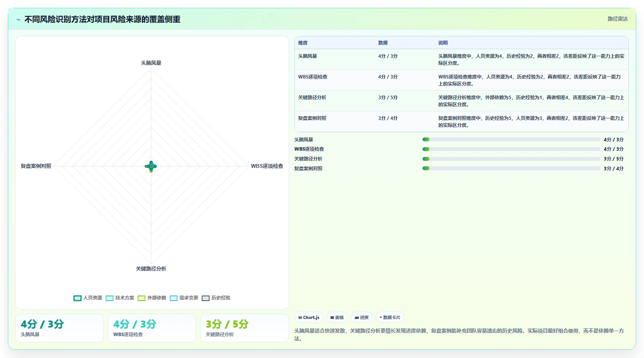644x358 pixels.
Task: Toggle the 外部依赖 legend item
Action: coord(152,298)
